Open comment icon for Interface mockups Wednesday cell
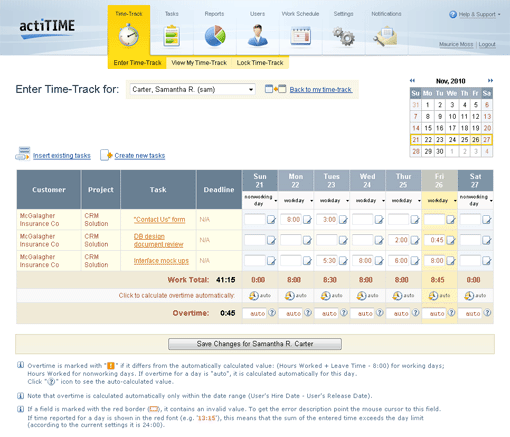 [x=379, y=261]
